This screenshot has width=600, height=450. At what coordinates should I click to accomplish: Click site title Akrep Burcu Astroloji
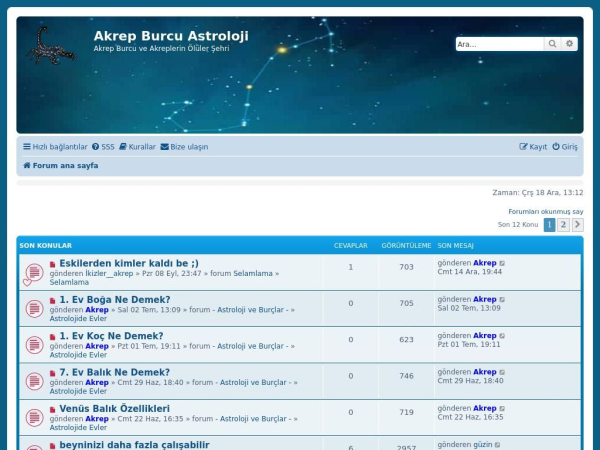click(x=171, y=36)
